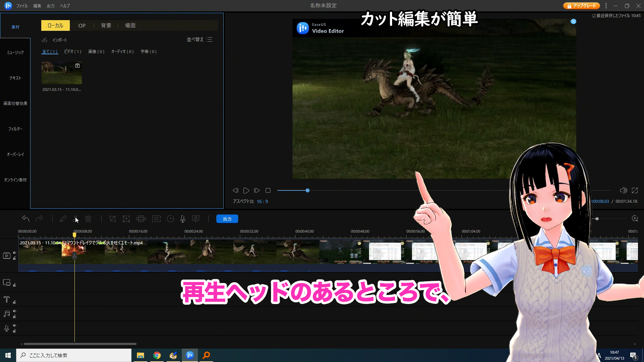Mute the music track speaker icon
Screen dimensions: 644x362
[14, 311]
